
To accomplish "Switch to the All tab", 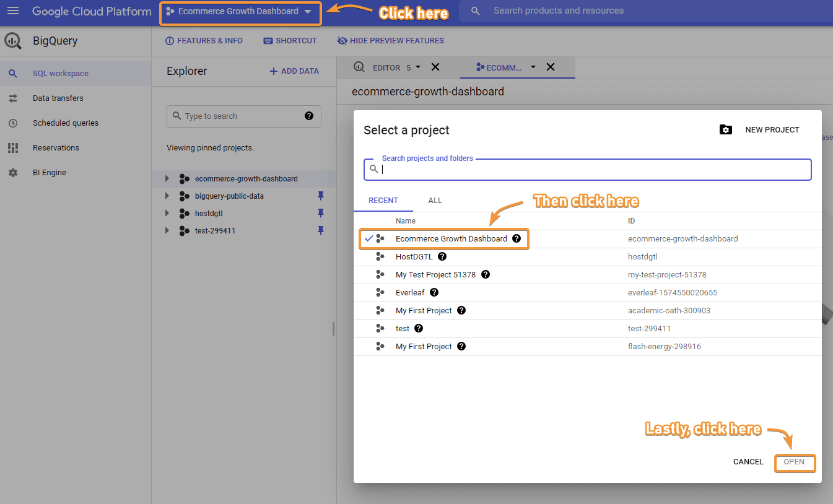I will pos(435,201).
